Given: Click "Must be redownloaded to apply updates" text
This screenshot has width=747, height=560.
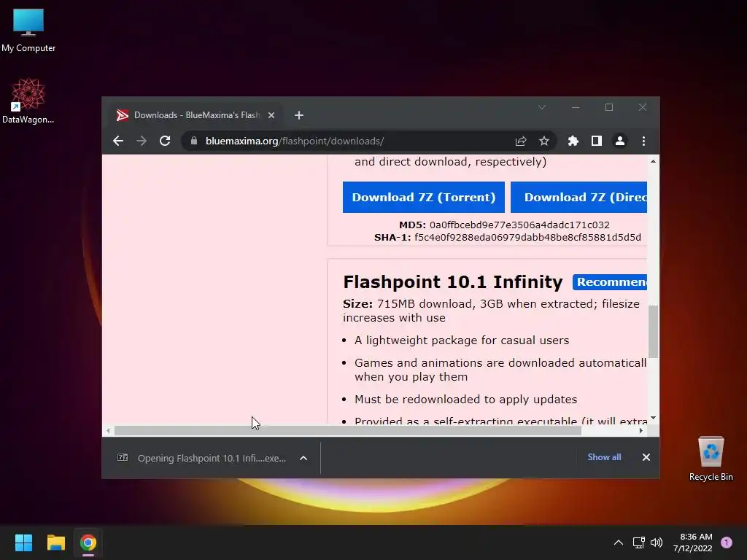Looking at the screenshot, I should point(465,400).
